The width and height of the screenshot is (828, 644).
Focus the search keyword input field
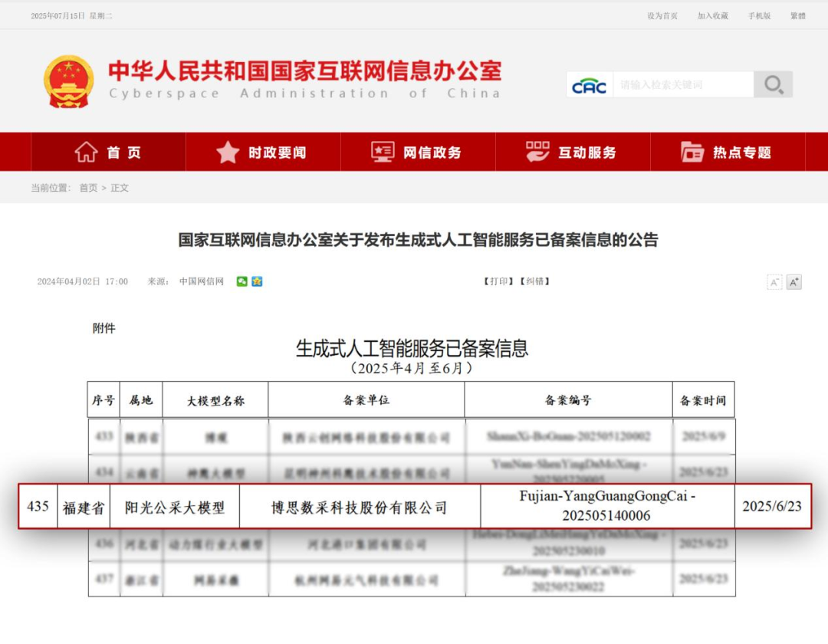(682, 85)
